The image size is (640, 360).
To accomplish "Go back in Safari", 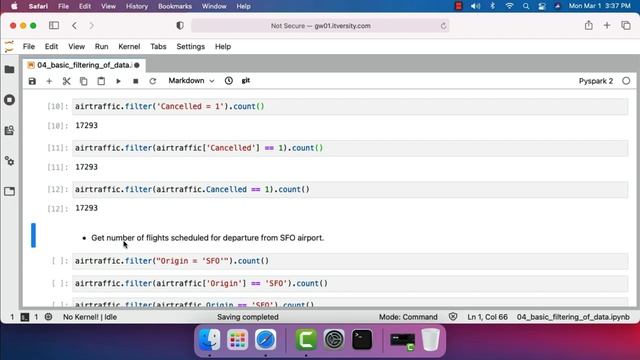I will click(74, 25).
